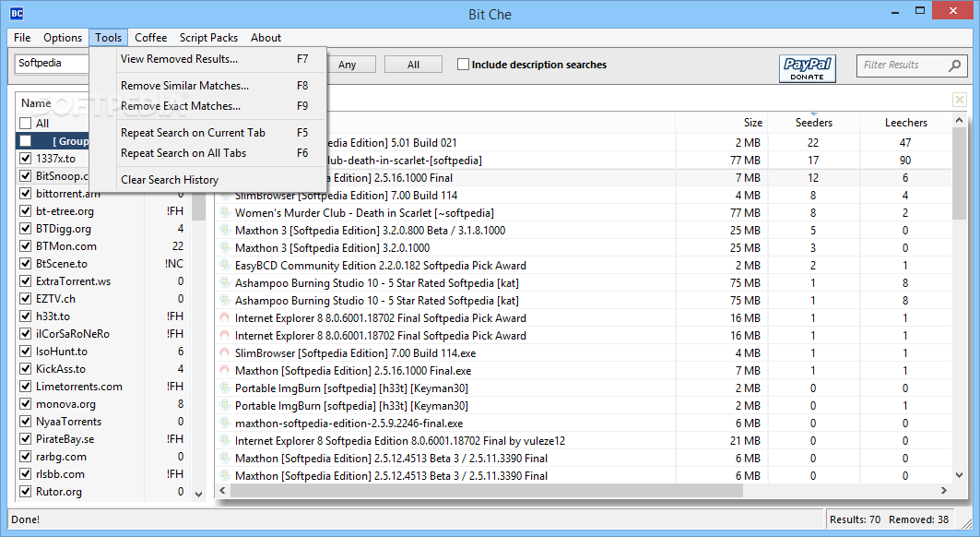980x537 pixels.
Task: Click results horizontal scrollbar left arrow
Action: (222, 491)
